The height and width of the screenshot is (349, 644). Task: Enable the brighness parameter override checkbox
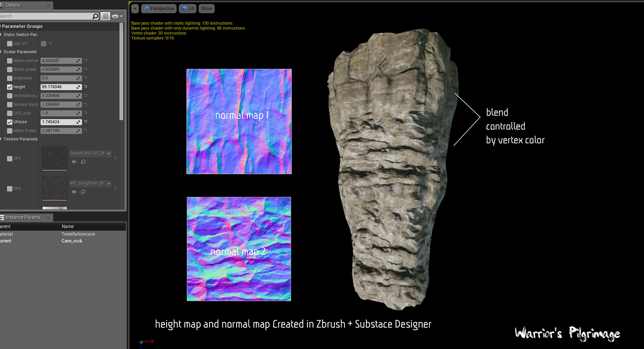coord(10,78)
